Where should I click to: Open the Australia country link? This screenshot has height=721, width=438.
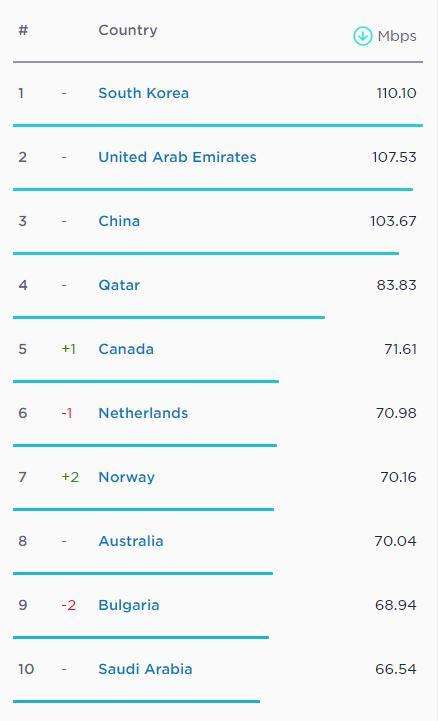coord(131,541)
